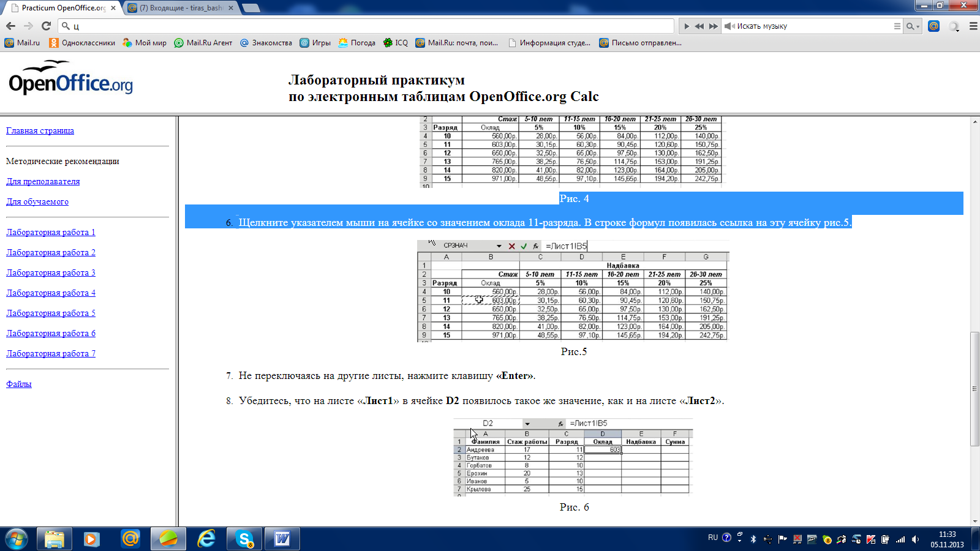
Task: Open the browser main menu
Action: pos(973,26)
